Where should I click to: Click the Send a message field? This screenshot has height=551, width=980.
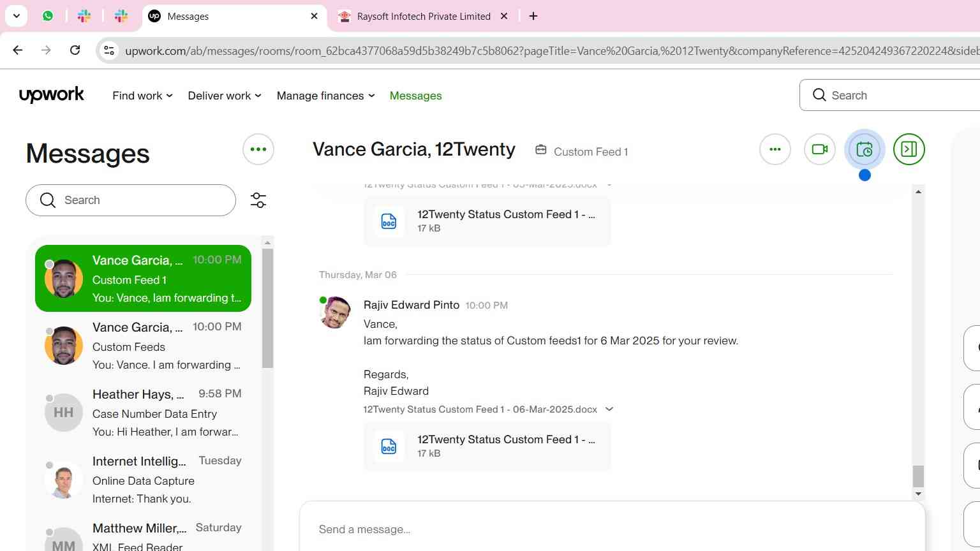(612, 529)
